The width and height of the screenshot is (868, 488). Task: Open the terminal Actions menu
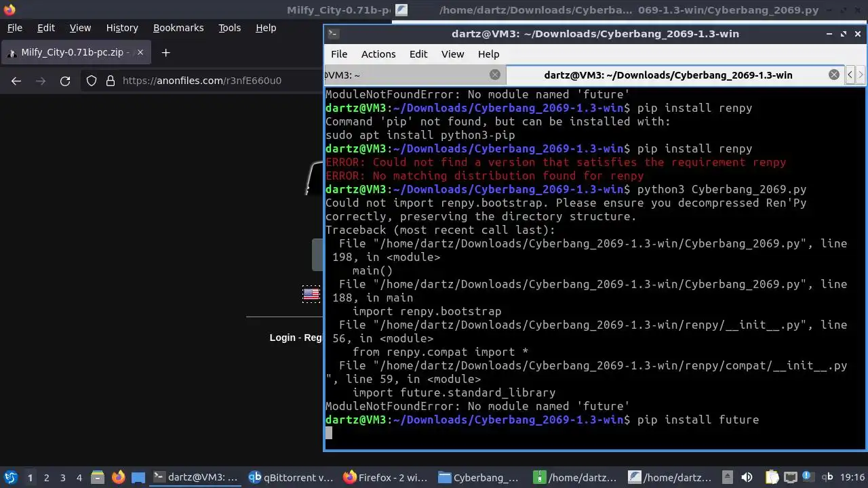click(378, 54)
